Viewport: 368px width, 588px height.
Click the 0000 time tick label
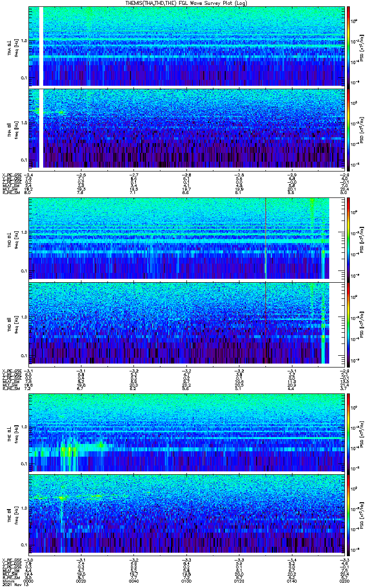(x=29, y=581)
